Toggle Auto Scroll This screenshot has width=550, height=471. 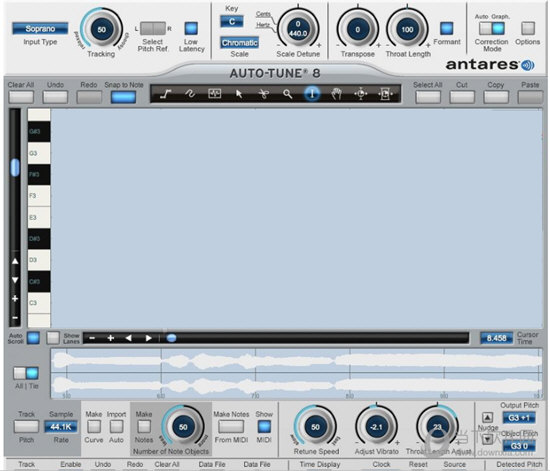tap(33, 338)
